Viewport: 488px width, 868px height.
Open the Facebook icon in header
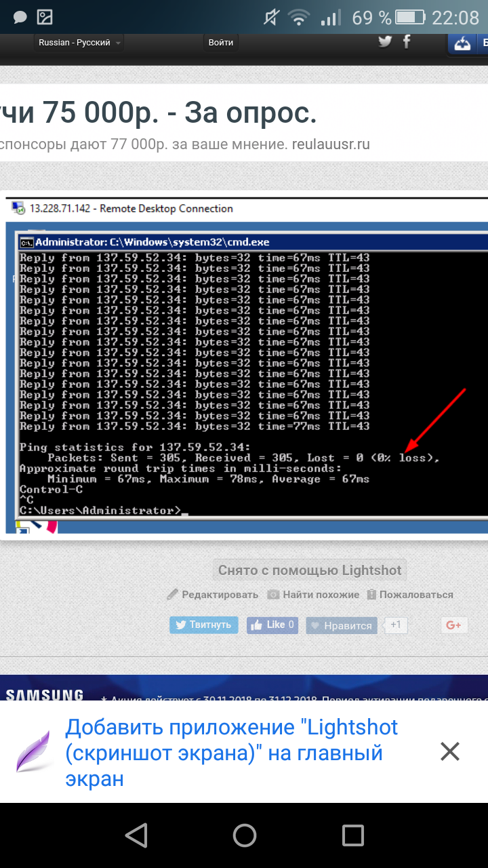407,42
